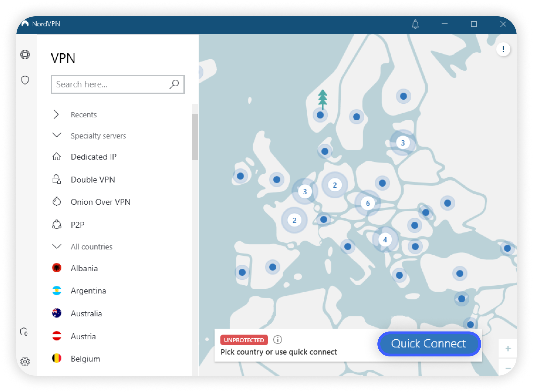
Task: Open the timer shield icon in sidebar
Action: (24, 332)
